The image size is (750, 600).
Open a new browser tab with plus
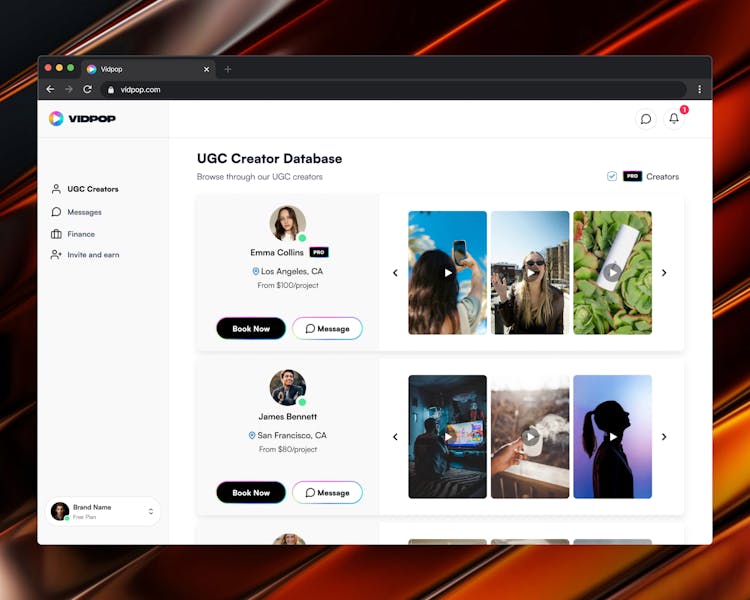(228, 69)
